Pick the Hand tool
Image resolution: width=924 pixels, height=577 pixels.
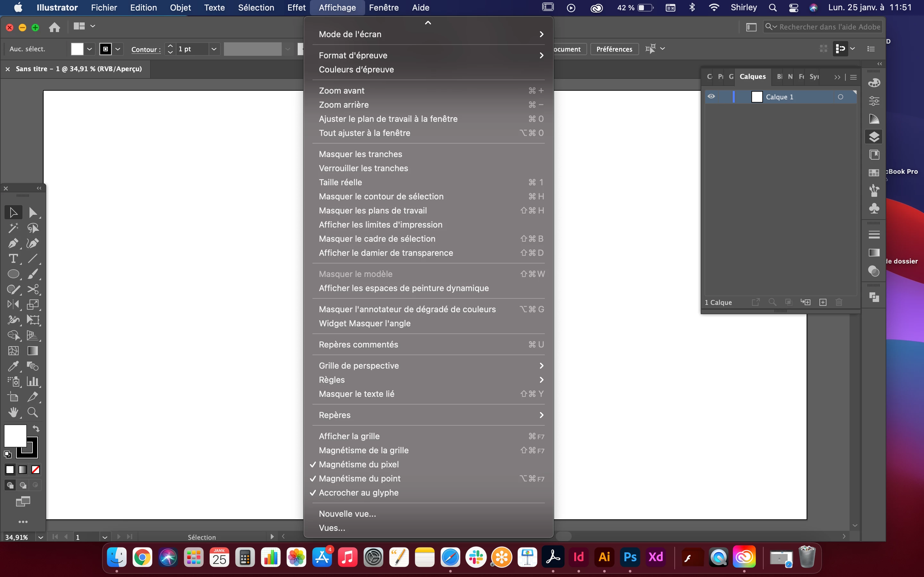click(x=13, y=412)
